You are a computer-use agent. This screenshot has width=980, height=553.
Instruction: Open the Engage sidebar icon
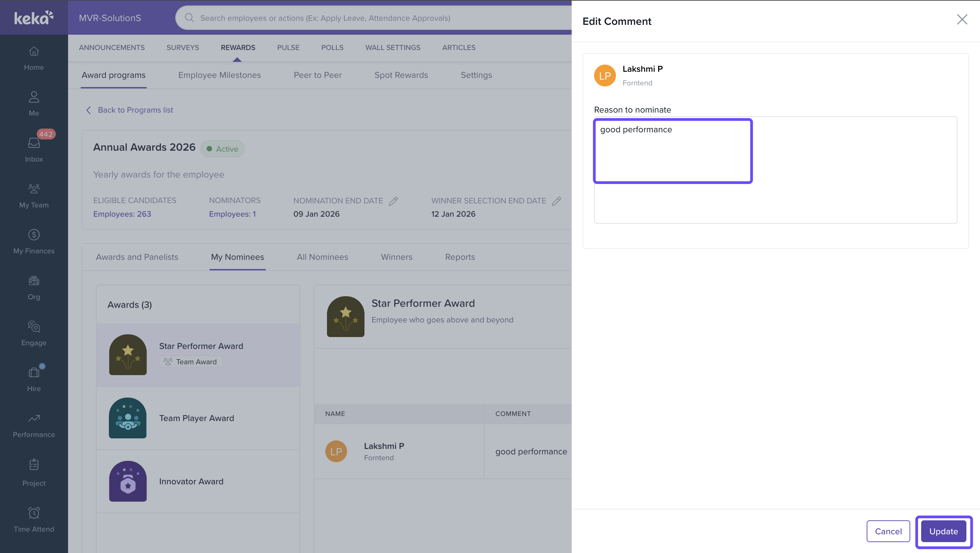click(x=34, y=327)
